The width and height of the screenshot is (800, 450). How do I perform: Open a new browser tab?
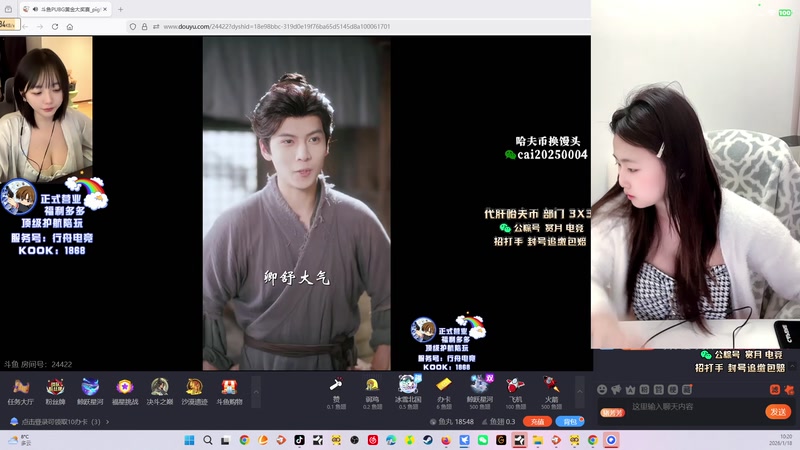point(120,9)
